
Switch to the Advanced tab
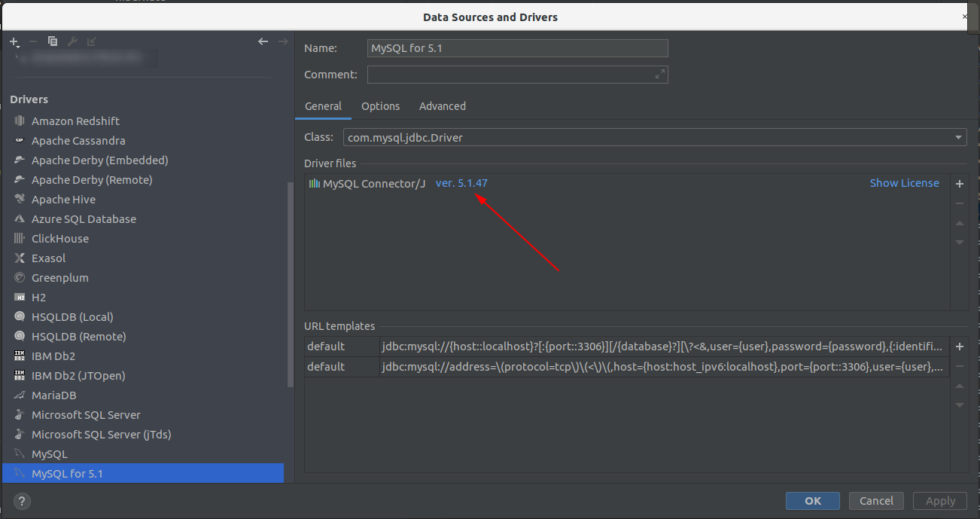pos(443,106)
